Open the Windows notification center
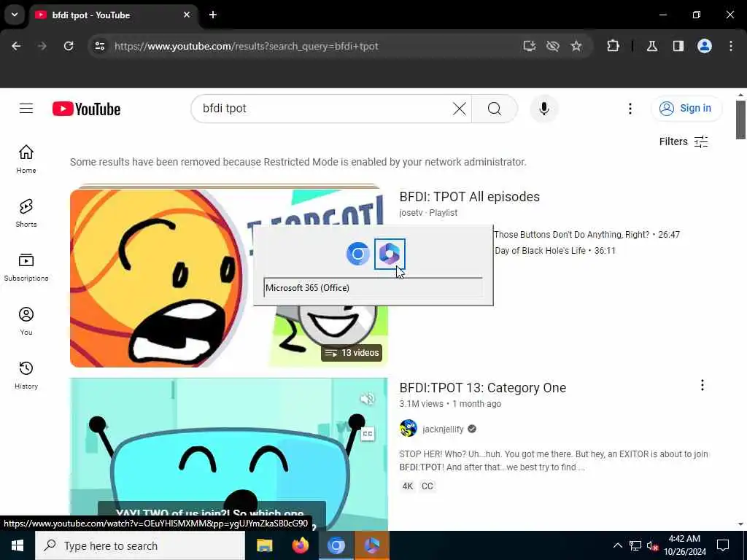The image size is (747, 560). click(x=723, y=545)
